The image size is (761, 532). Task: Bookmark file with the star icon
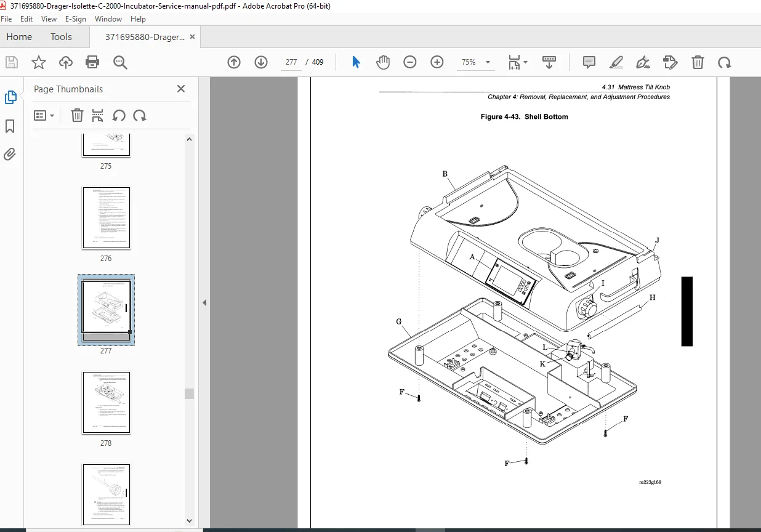[39, 62]
